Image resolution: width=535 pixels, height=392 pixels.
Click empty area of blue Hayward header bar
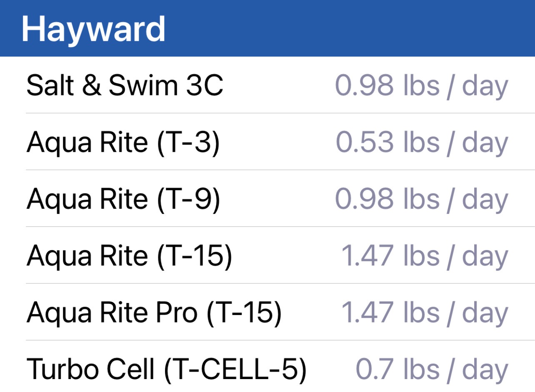pyautogui.click(x=350, y=28)
